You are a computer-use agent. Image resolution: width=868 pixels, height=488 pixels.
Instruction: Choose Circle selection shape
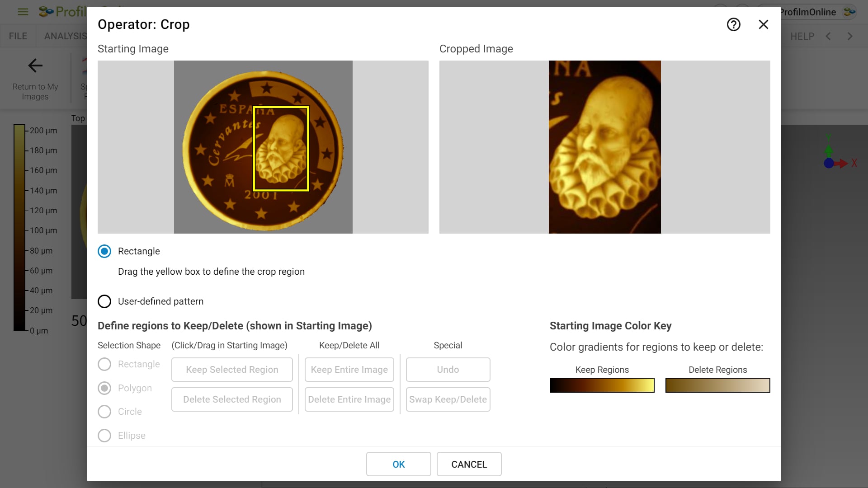coord(104,412)
